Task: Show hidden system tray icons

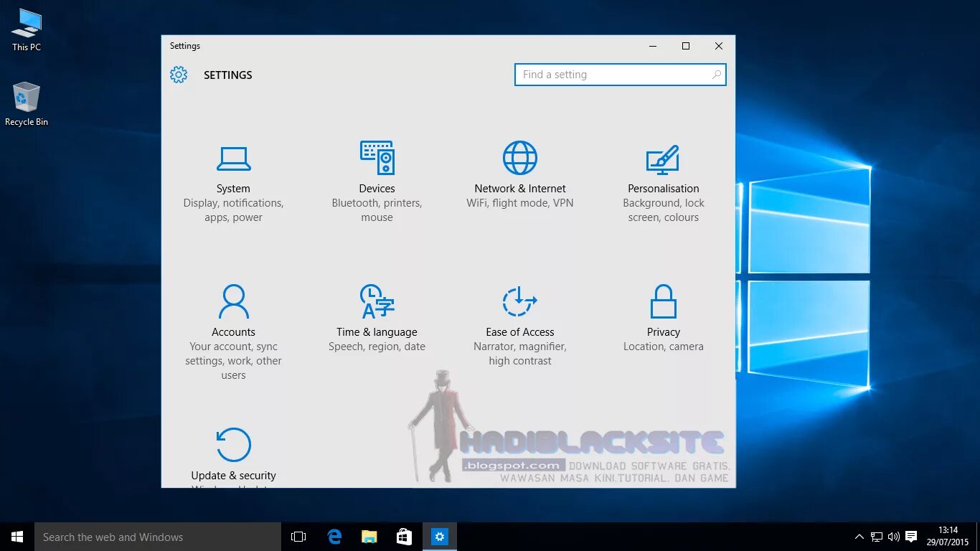Action: (859, 537)
